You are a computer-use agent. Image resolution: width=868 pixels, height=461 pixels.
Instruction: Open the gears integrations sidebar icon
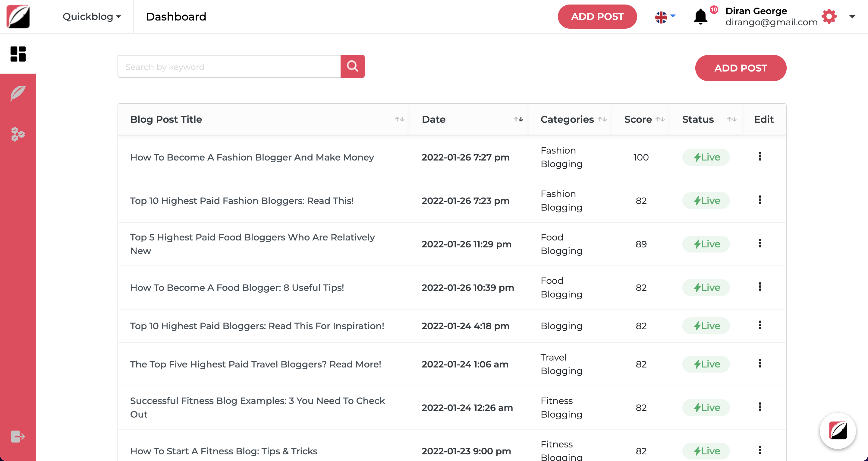(x=18, y=134)
